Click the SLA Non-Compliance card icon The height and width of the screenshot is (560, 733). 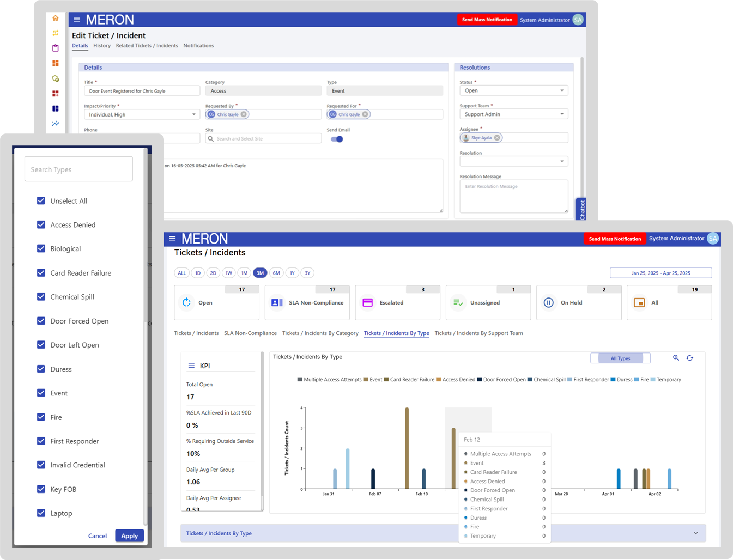click(277, 302)
